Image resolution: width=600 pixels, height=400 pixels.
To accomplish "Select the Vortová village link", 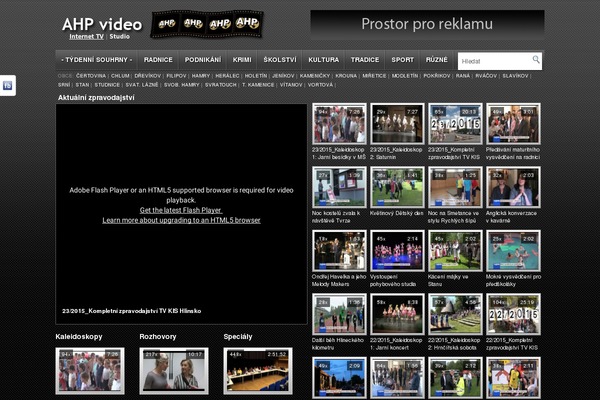I will tap(320, 85).
